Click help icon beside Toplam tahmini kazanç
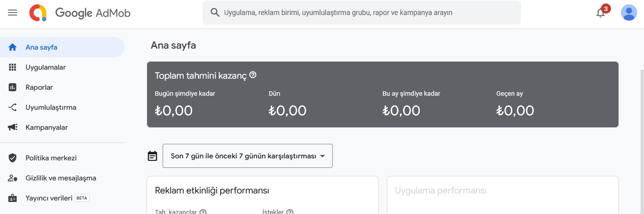644x214 pixels. click(253, 75)
